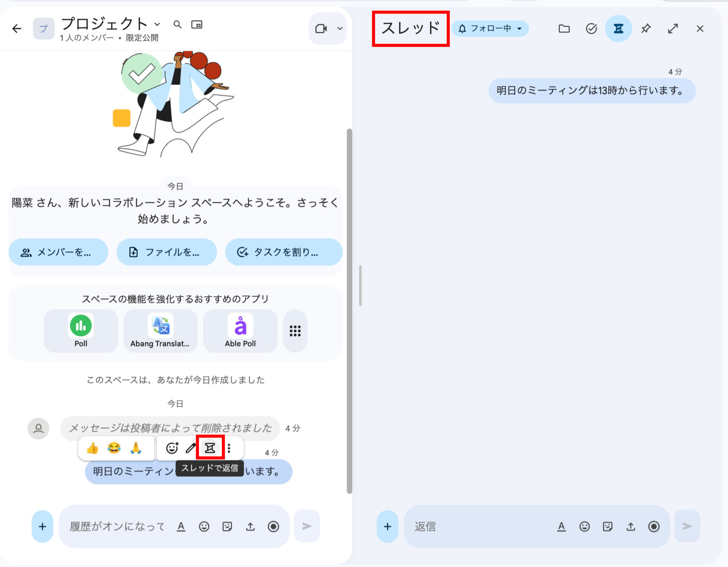Open the フォロー中 notification dropdown
The height and width of the screenshot is (567, 728).
click(x=490, y=28)
